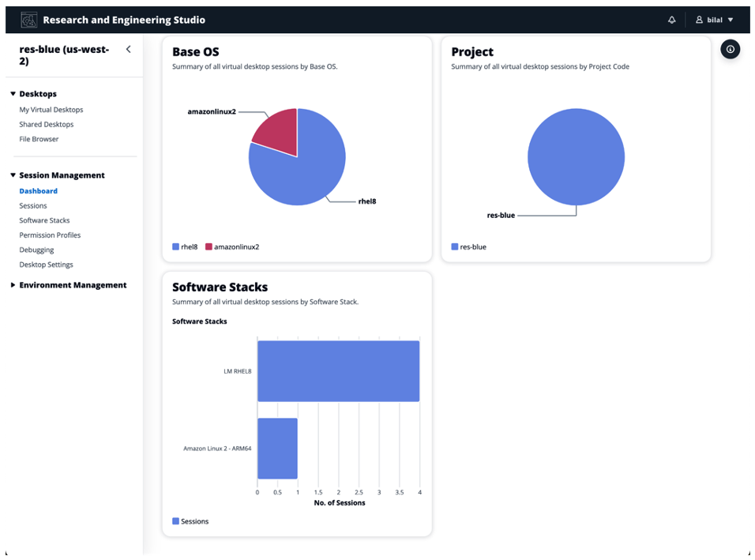Open the File Browser
This screenshot has height=560, width=755.
coord(39,138)
